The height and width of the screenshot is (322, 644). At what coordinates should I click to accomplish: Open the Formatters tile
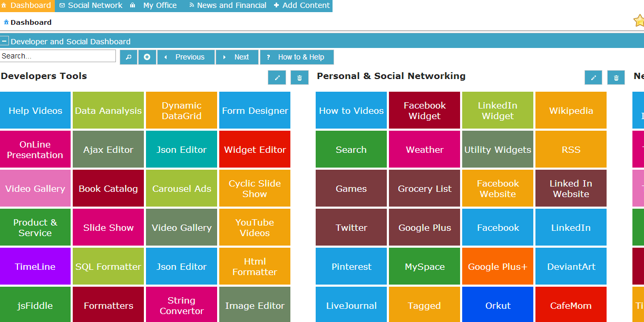coord(108,305)
